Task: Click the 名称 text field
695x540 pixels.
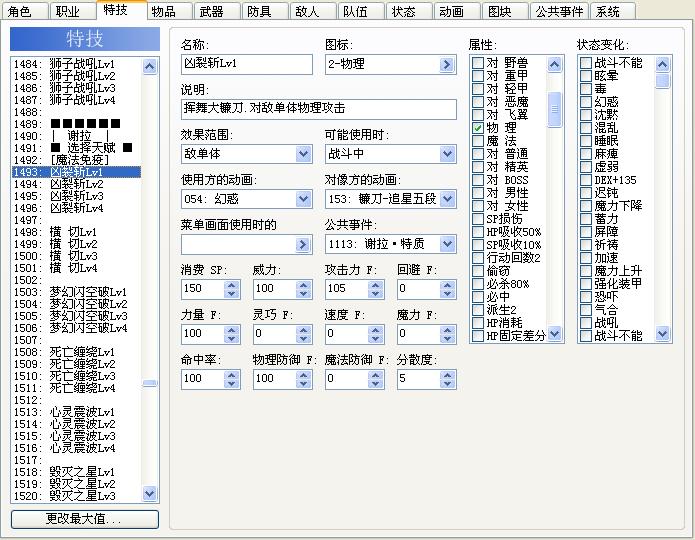Action: [246, 65]
